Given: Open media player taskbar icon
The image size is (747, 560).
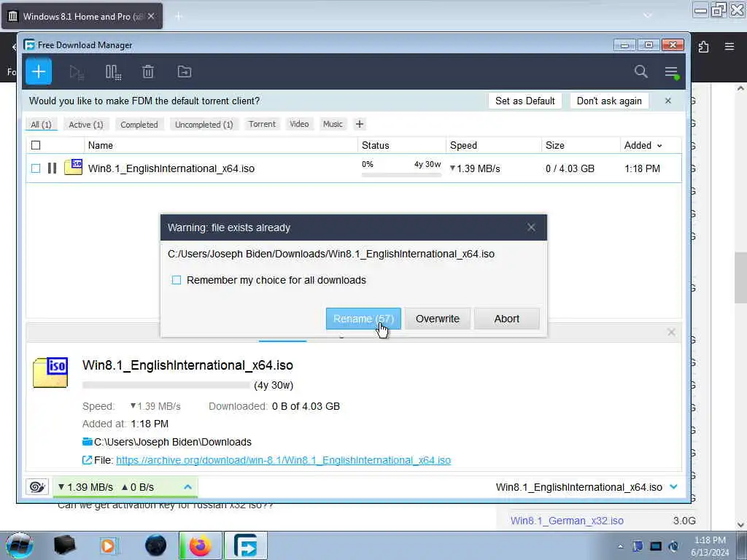Looking at the screenshot, I should [x=108, y=545].
